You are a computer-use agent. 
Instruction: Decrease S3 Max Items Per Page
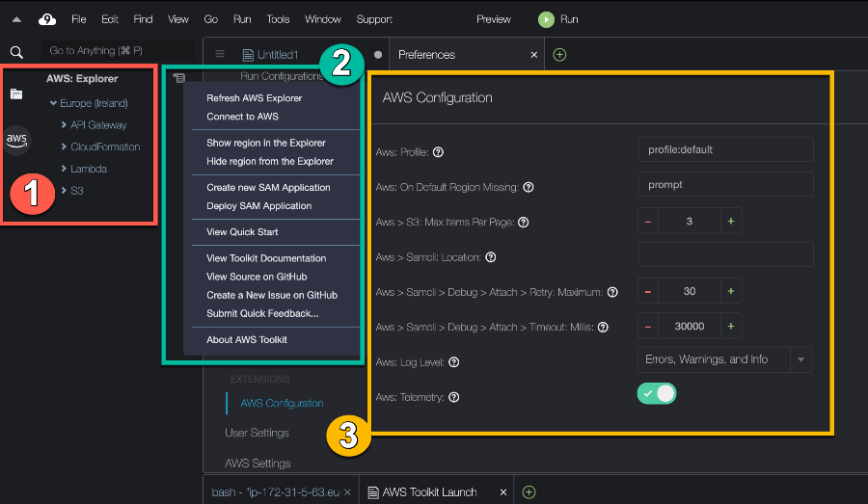[x=648, y=222]
